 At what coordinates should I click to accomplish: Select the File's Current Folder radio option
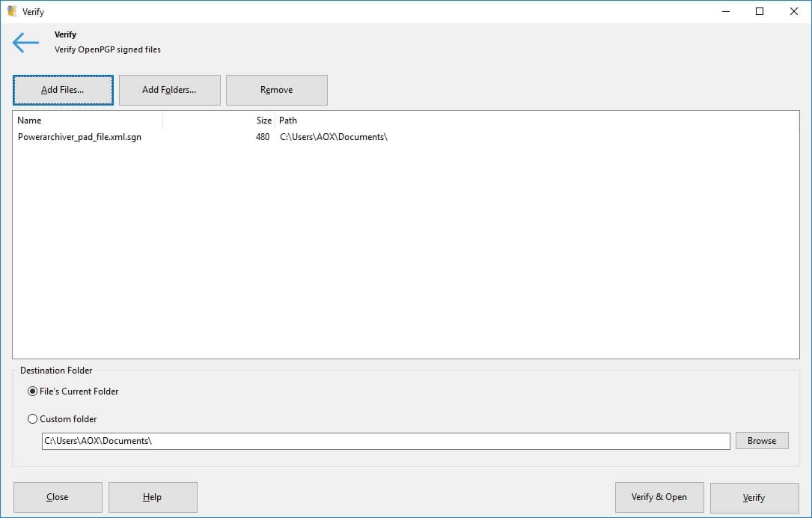click(x=32, y=391)
